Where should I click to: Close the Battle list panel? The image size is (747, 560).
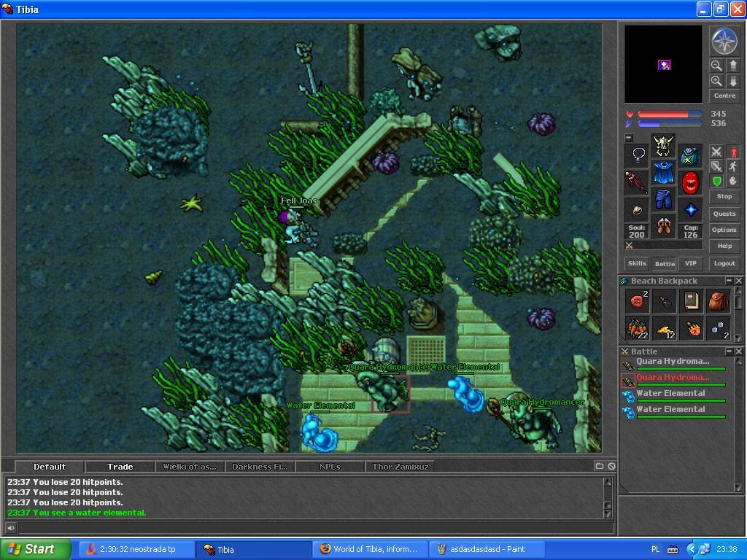pyautogui.click(x=739, y=351)
